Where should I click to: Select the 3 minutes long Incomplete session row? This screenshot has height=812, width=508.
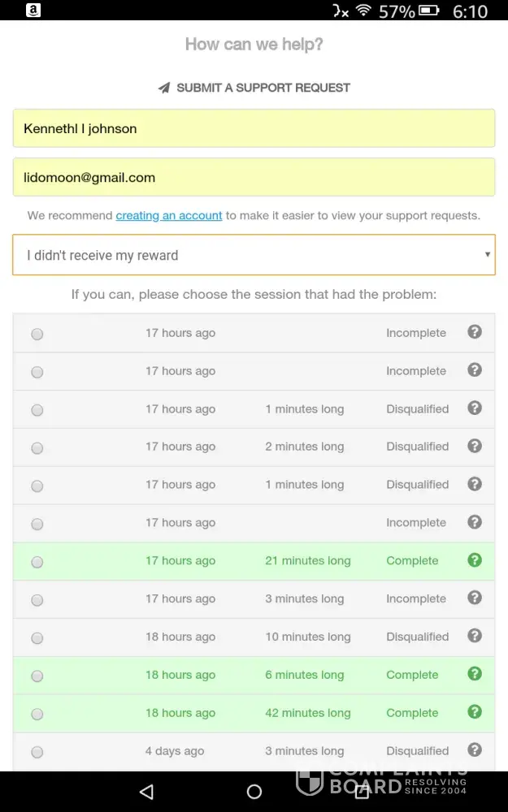37,600
